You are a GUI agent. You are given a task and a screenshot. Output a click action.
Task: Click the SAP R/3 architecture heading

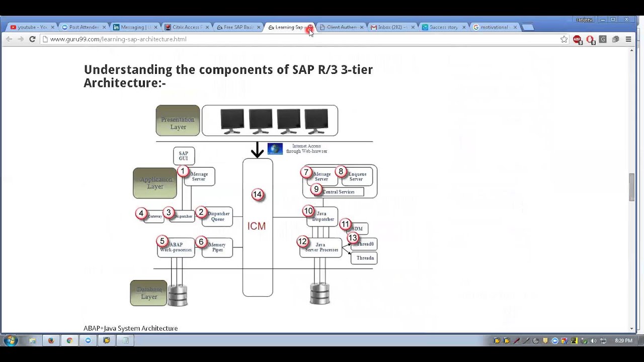228,76
